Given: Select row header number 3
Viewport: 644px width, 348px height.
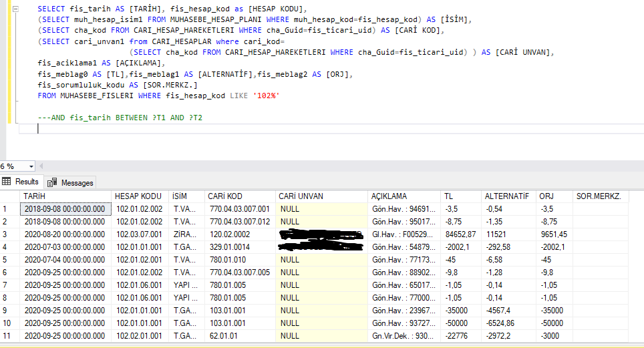Looking at the screenshot, I should (x=10, y=234).
